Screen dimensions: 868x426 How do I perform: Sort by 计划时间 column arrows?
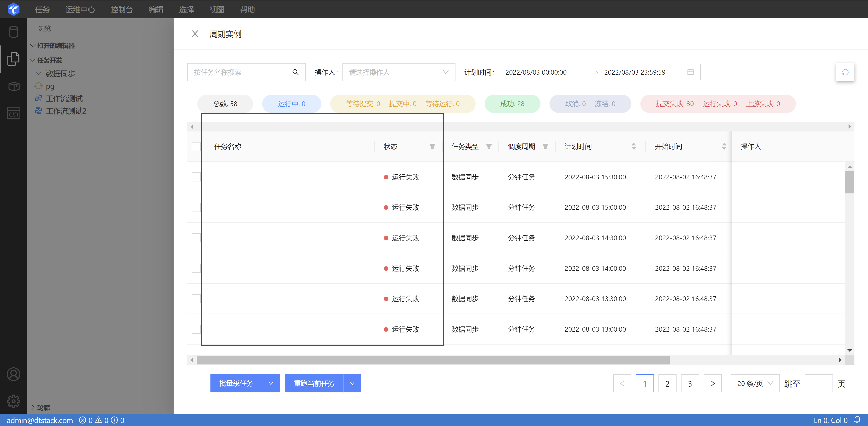click(x=633, y=146)
